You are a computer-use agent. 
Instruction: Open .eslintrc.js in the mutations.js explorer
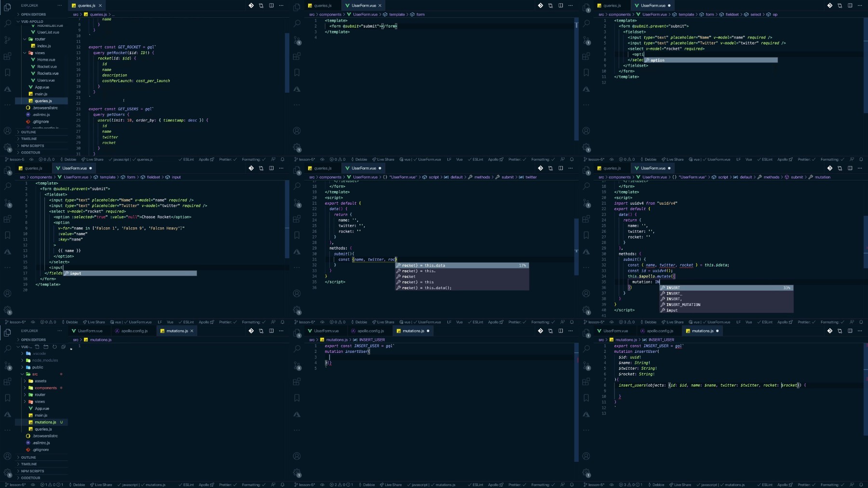41,443
